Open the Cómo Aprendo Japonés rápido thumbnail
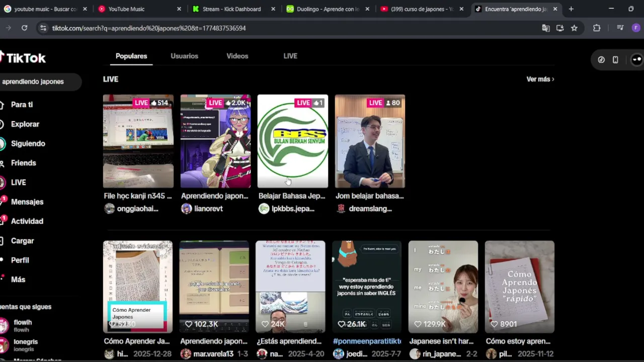Image resolution: width=644 pixels, height=362 pixels. [520, 287]
